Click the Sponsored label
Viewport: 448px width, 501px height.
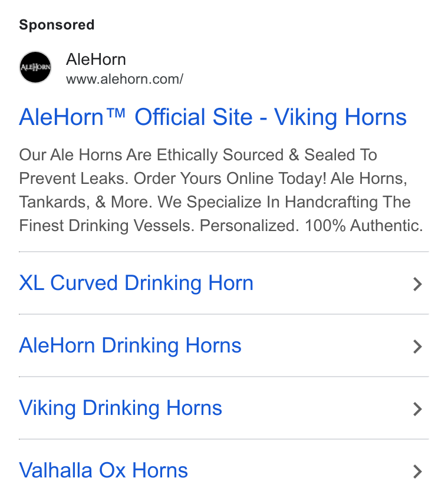pyautogui.click(x=57, y=25)
